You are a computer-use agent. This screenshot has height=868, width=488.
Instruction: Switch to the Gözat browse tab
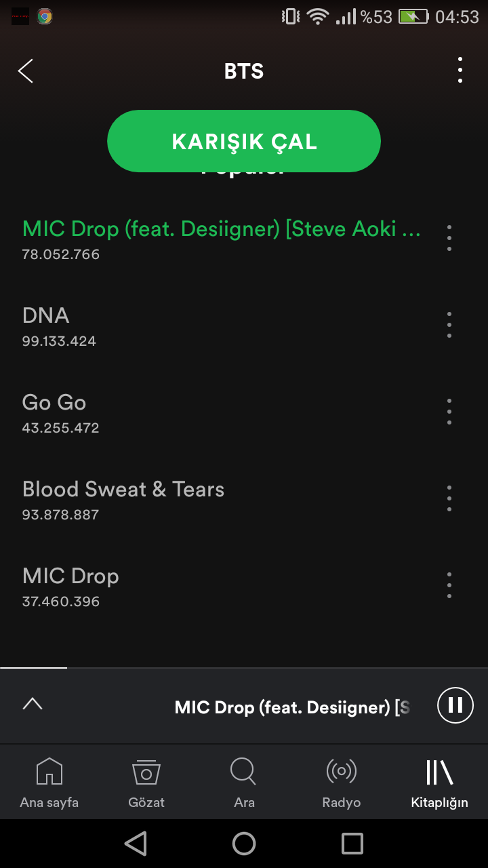[146, 783]
